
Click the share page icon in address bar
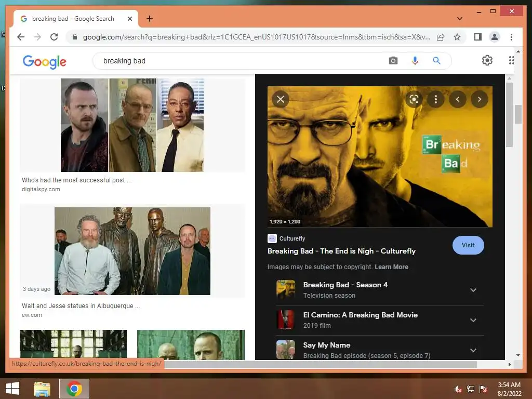441,37
